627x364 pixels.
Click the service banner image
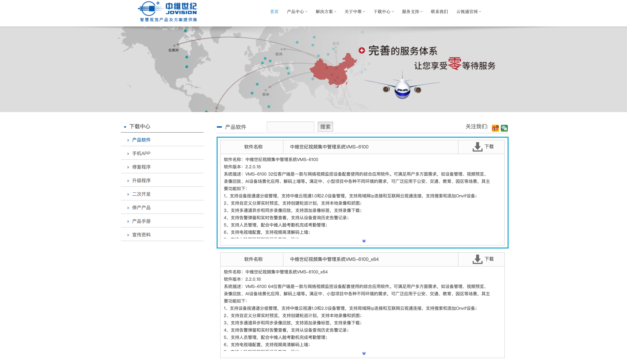(313, 69)
